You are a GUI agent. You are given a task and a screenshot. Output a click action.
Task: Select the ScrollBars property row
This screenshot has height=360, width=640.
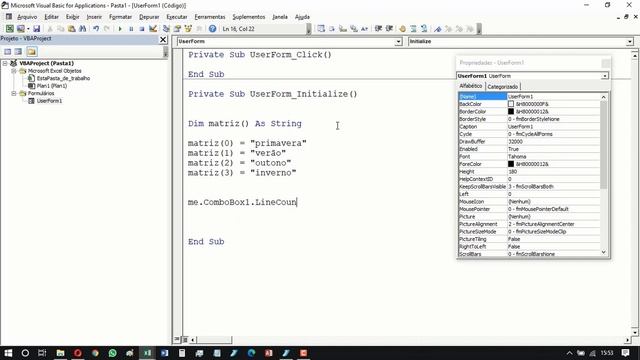(529, 254)
